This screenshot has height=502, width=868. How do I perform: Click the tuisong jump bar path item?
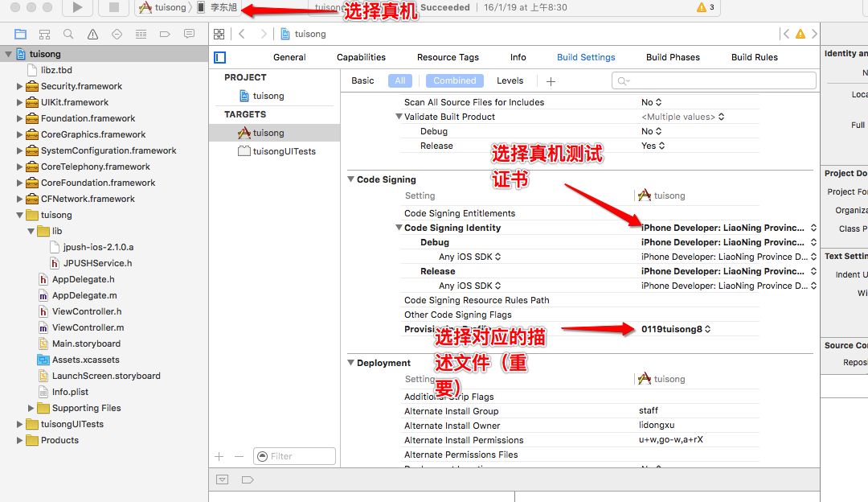coord(303,34)
